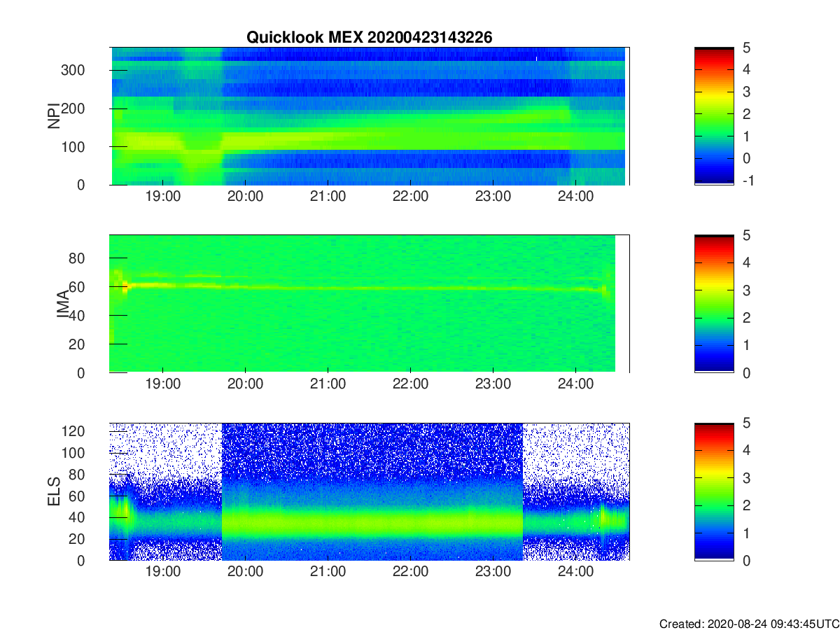Click the 23:00 tick under the NPI plot
The image size is (840, 630).
pos(493,197)
